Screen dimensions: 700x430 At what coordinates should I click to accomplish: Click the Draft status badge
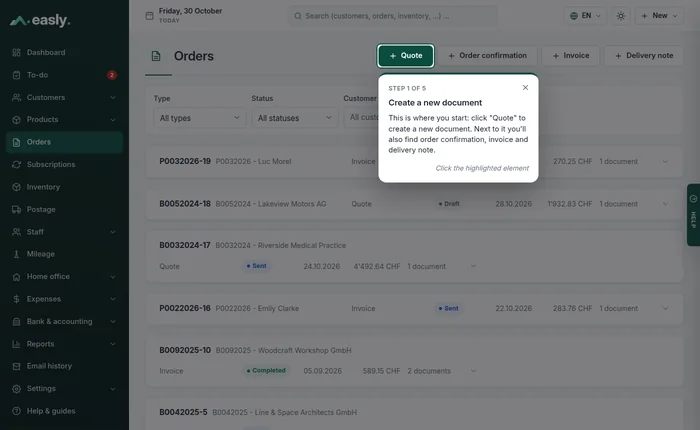coord(449,204)
